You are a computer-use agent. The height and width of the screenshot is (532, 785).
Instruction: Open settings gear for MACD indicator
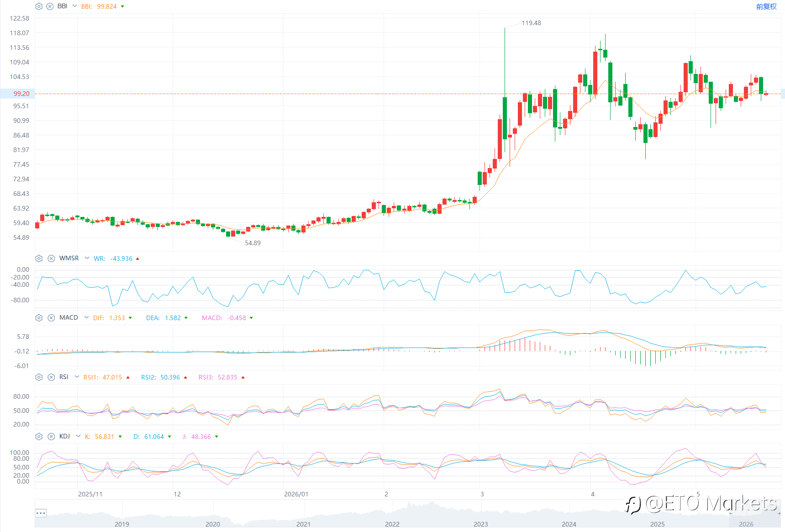click(39, 318)
